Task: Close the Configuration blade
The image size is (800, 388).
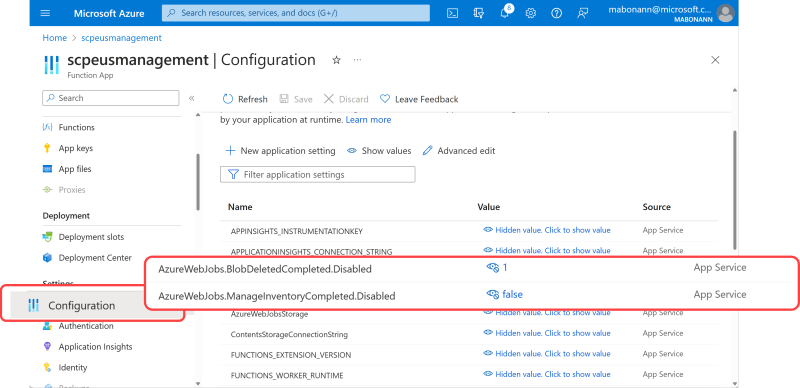Action: tap(715, 60)
